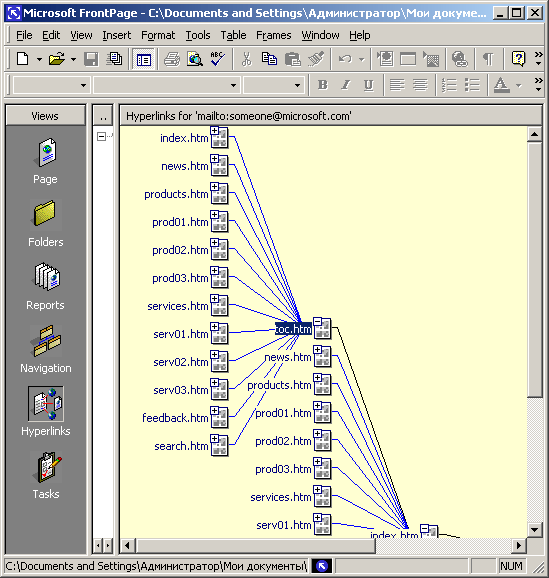Open the Reports view icon
Image resolution: width=549 pixels, height=578 pixels.
pyautogui.click(x=46, y=277)
